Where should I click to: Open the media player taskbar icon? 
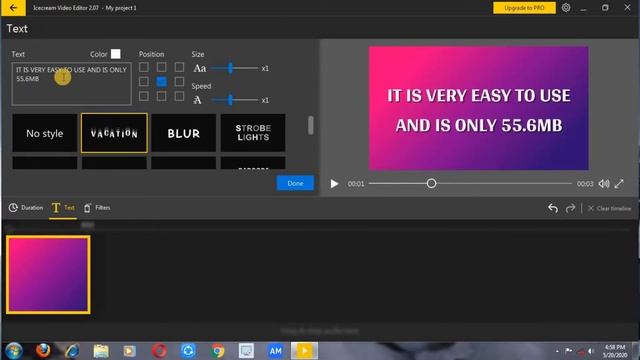pyautogui.click(x=130, y=351)
